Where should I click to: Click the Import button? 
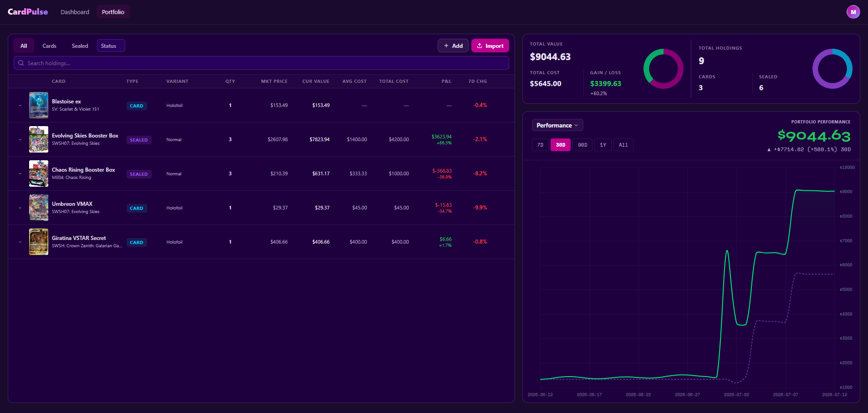pyautogui.click(x=490, y=46)
